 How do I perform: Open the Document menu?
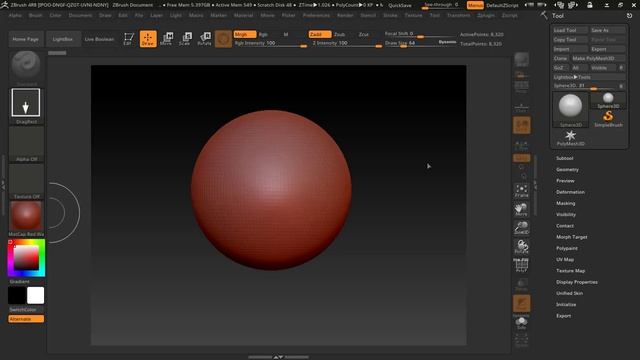click(x=80, y=15)
